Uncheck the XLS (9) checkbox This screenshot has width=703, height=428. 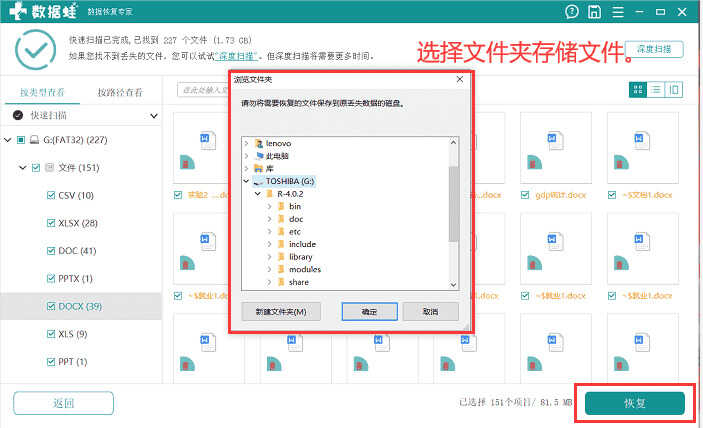pos(51,334)
